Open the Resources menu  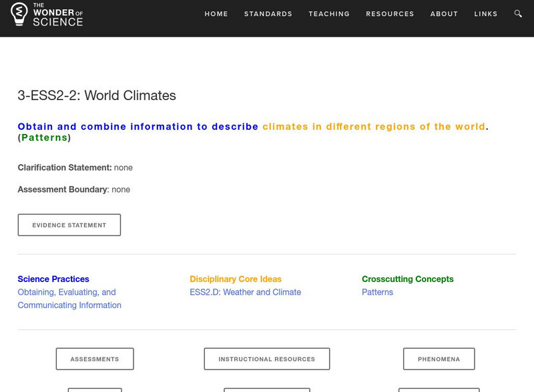click(390, 14)
